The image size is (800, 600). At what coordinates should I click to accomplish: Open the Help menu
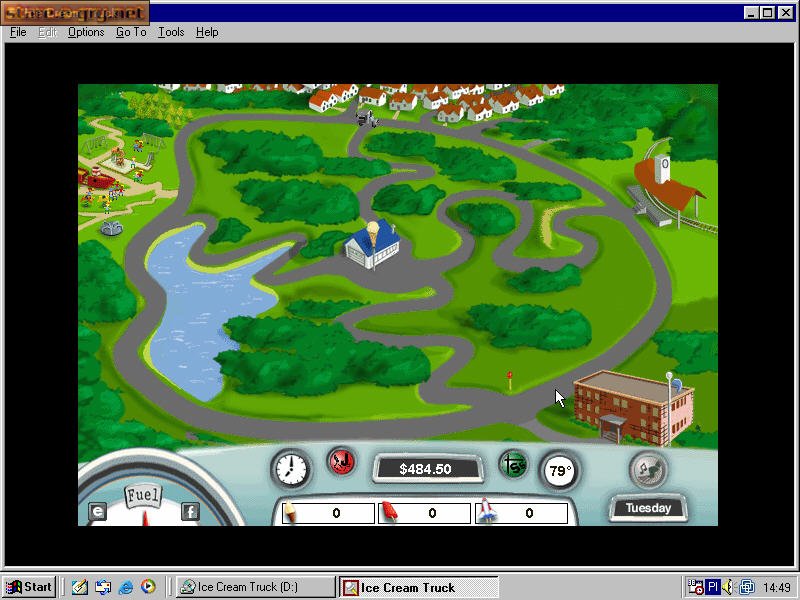point(207,32)
